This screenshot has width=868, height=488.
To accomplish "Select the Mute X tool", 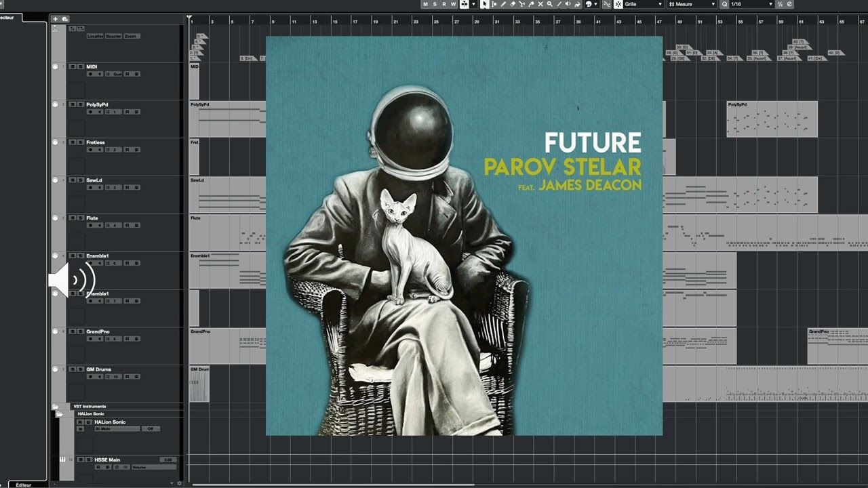I will pos(540,4).
